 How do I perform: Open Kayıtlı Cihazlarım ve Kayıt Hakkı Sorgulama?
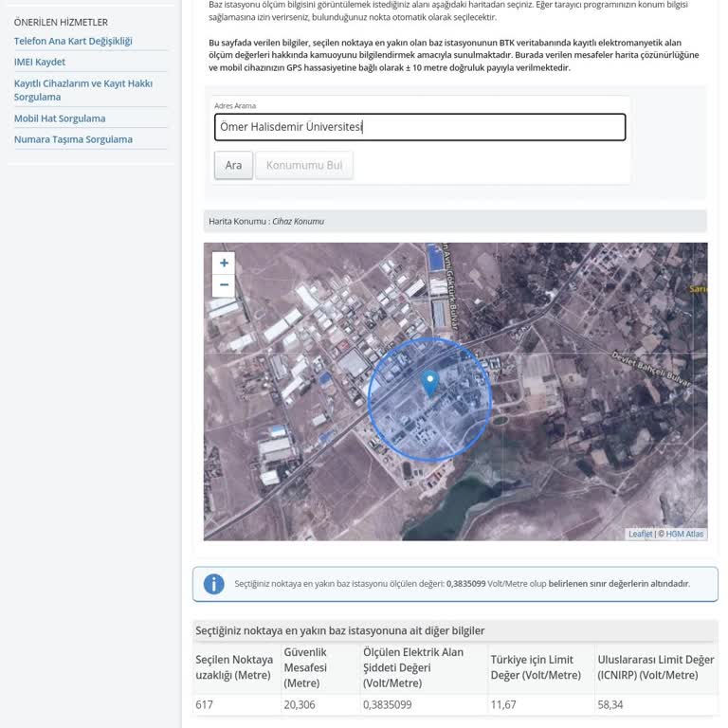point(83,90)
